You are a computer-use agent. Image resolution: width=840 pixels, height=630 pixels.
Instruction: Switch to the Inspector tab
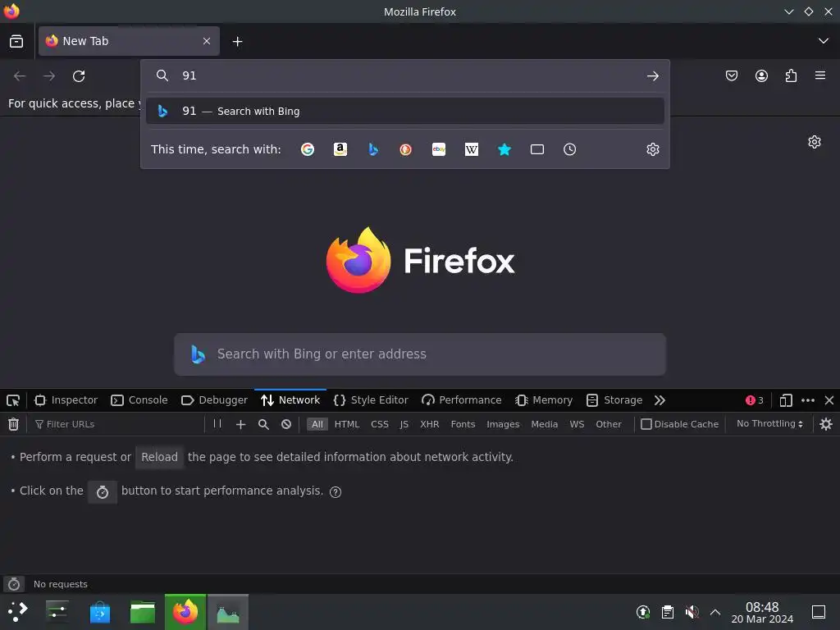click(66, 400)
